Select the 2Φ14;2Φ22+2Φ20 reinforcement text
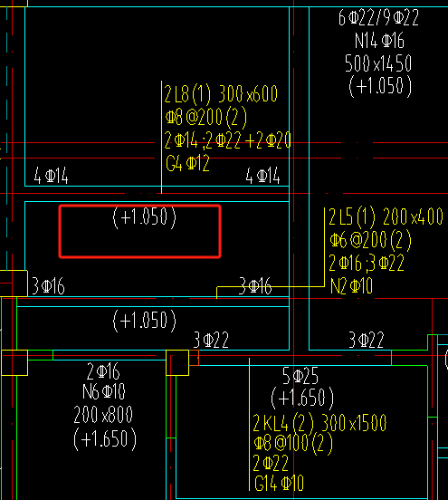448x500 pixels. click(x=227, y=140)
